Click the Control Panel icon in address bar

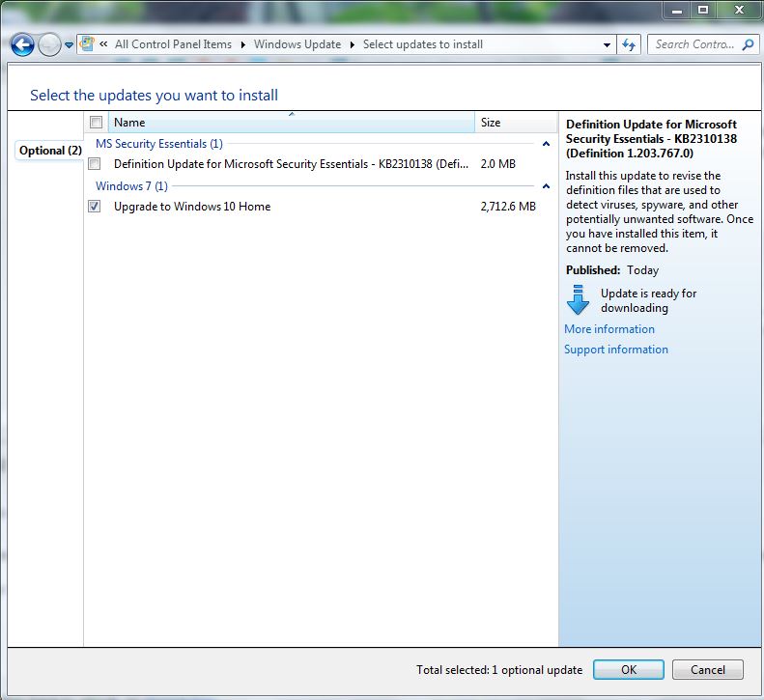click(87, 43)
